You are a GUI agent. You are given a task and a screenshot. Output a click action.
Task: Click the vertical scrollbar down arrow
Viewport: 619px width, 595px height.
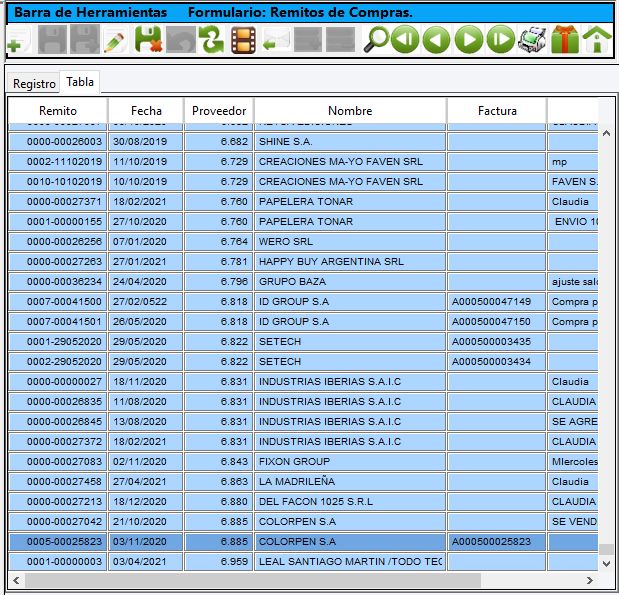pyautogui.click(x=607, y=564)
